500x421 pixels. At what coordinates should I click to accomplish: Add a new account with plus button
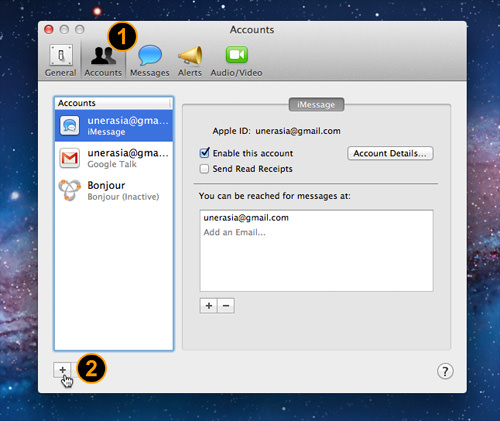point(62,370)
